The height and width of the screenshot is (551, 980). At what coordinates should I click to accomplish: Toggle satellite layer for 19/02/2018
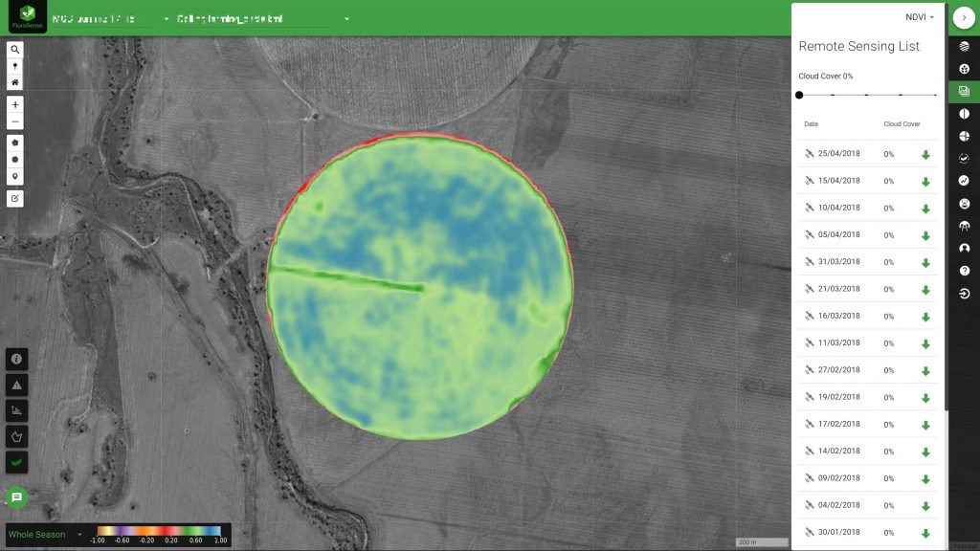[x=809, y=397]
